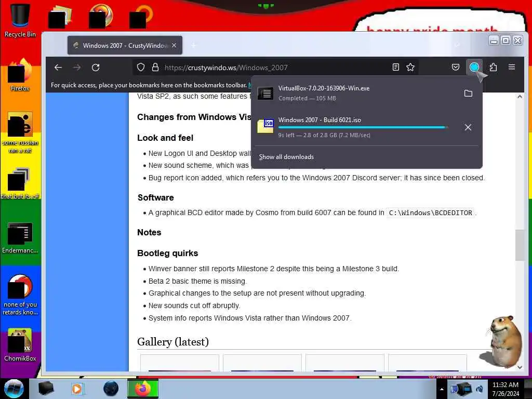
Task: Go back to previous page in Firefox
Action: click(x=58, y=67)
